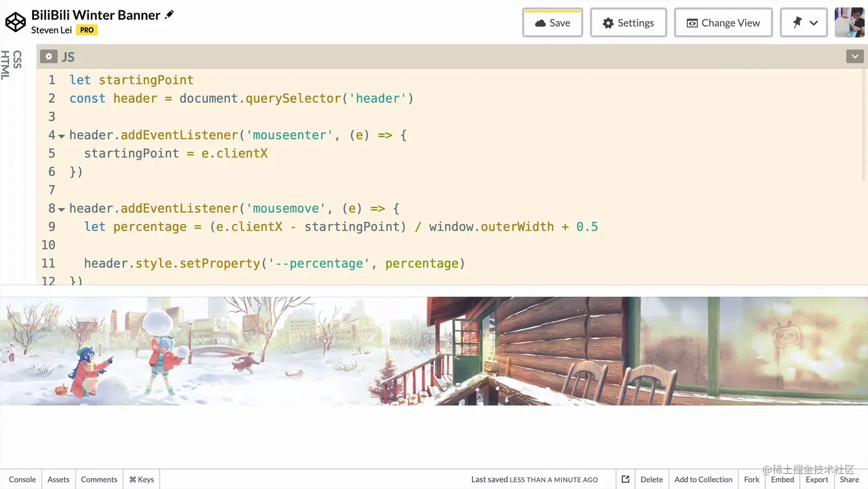Click the Last saved status text
Viewport: 868px width, 489px height.
tap(534, 479)
